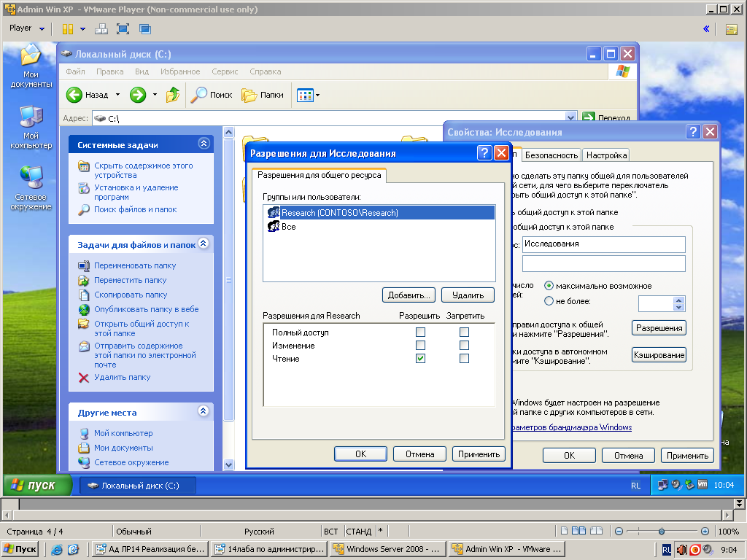Open the Файл menu

75,71
